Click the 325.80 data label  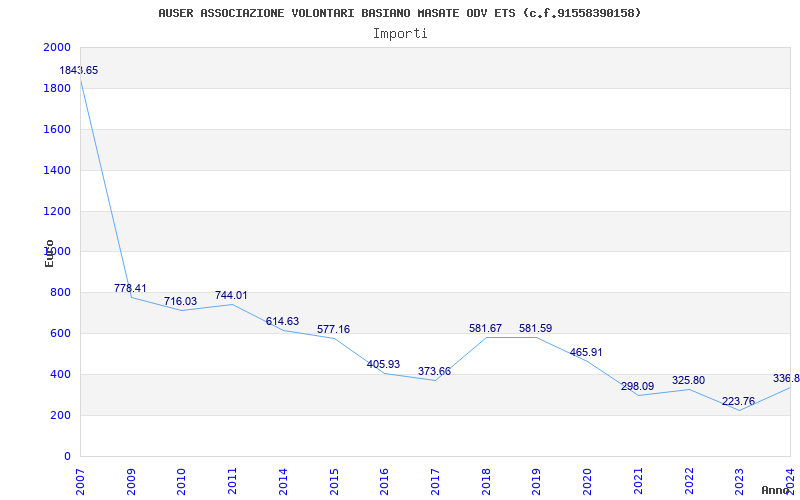[688, 381]
